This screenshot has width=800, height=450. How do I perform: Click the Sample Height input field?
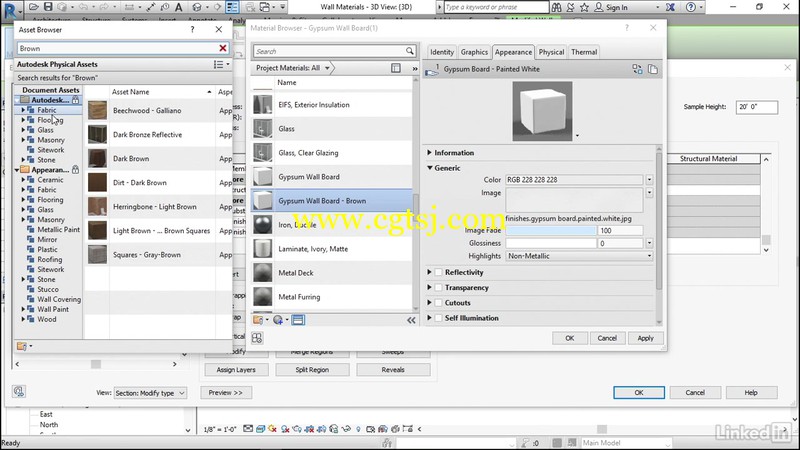(x=757, y=107)
